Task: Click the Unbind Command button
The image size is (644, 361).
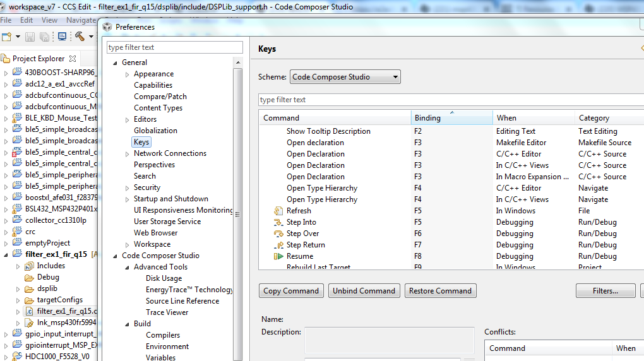Action: tap(364, 291)
